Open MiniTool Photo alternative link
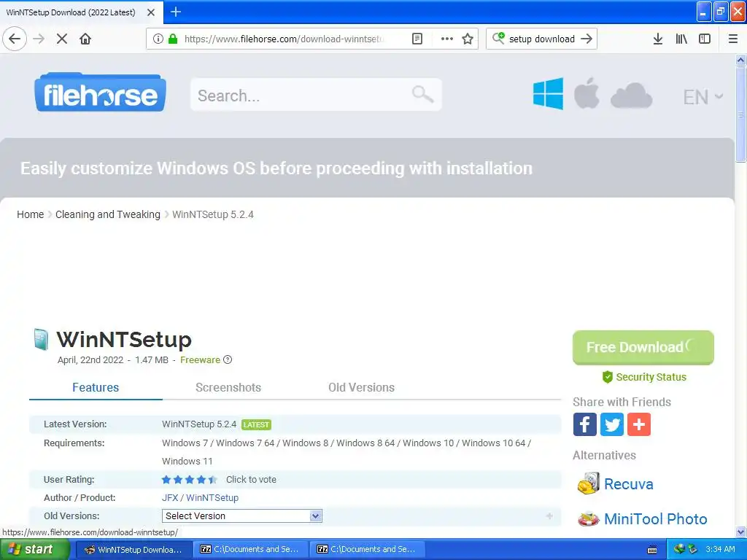The image size is (747, 560). point(656,519)
